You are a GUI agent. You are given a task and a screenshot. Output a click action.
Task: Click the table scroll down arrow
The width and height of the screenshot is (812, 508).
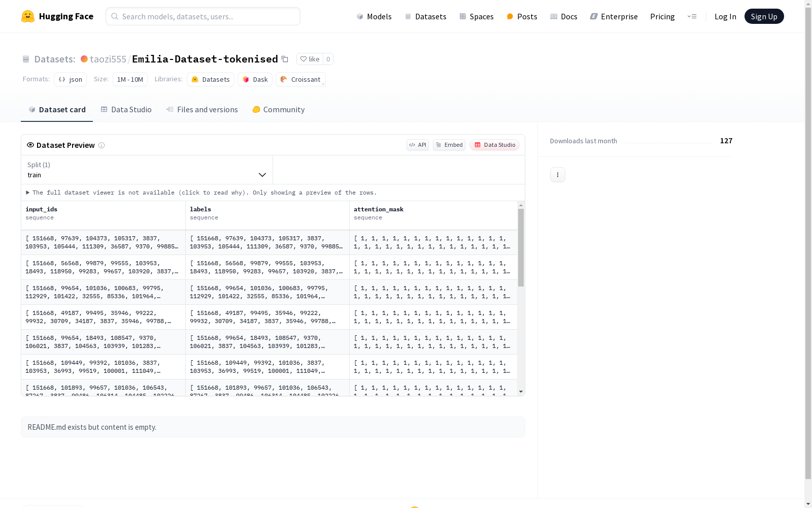pyautogui.click(x=521, y=392)
